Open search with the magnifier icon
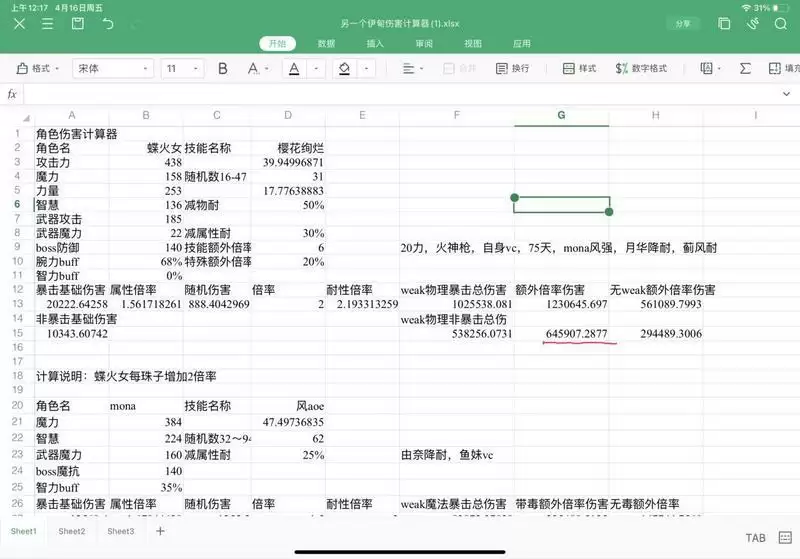The width and height of the screenshot is (800, 559). click(x=781, y=23)
